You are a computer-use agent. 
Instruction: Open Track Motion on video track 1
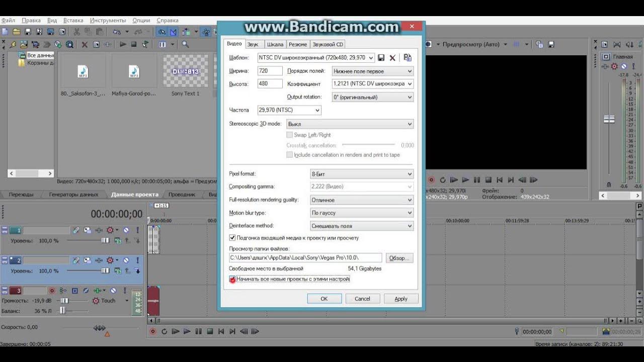coord(88,230)
